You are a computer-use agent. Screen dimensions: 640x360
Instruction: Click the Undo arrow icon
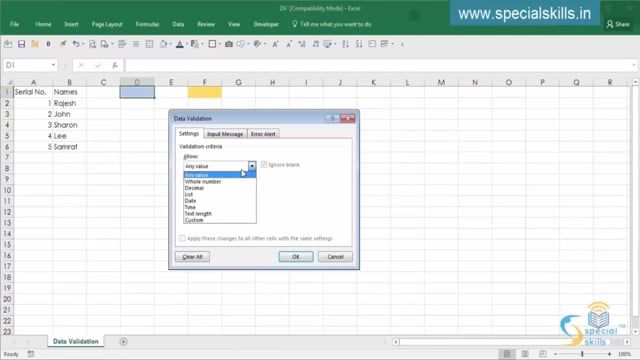(76, 44)
